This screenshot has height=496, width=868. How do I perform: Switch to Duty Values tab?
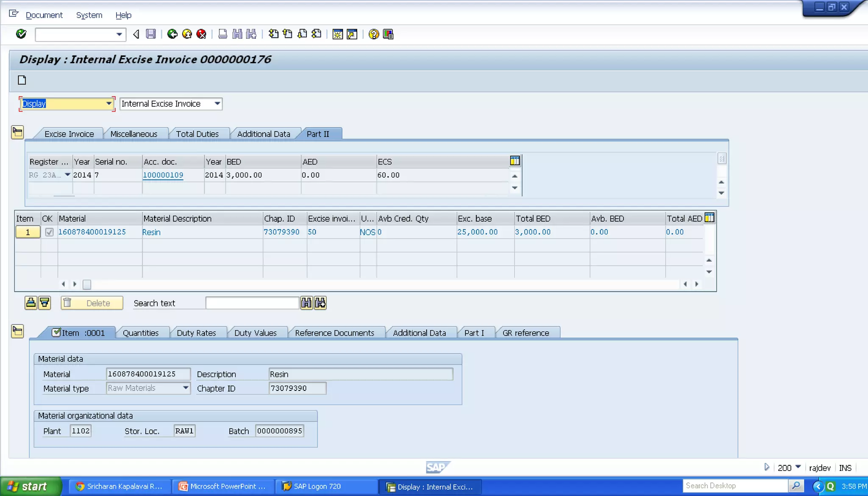(256, 333)
